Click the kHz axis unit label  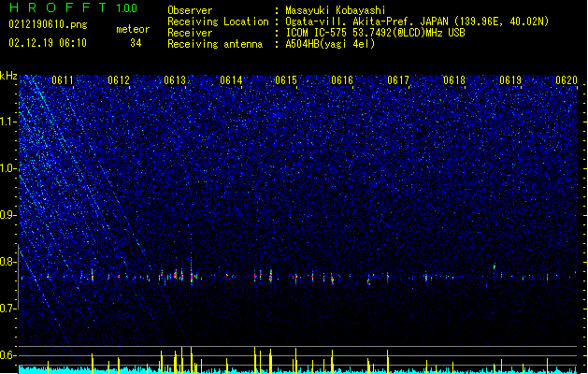click(8, 76)
